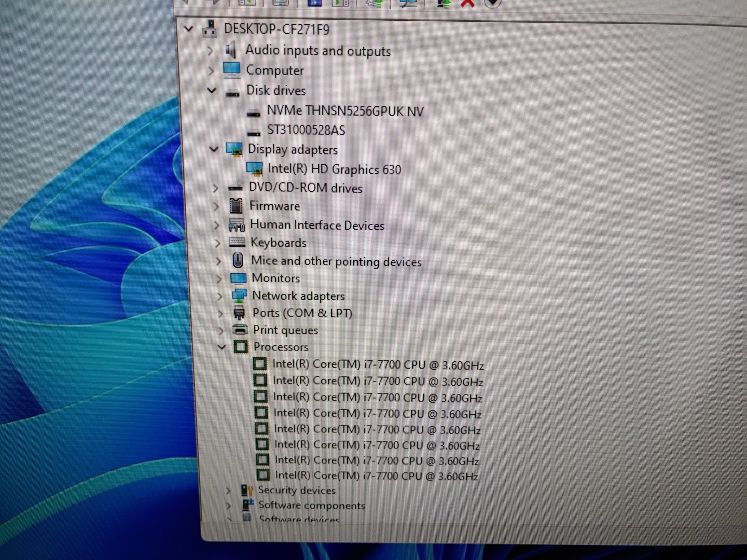
Task: Expand Security devices
Action: tap(228, 491)
